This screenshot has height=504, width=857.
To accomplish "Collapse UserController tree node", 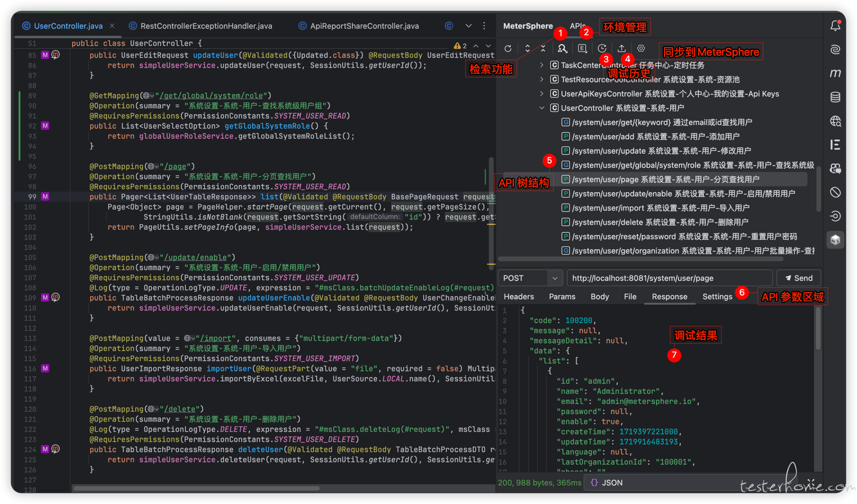I will click(x=541, y=108).
